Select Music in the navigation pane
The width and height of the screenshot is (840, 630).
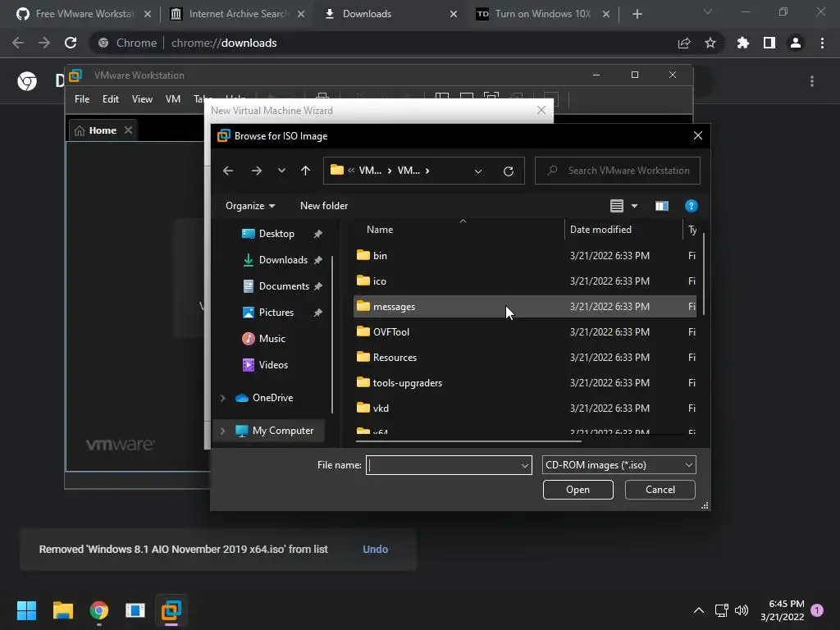(x=272, y=339)
